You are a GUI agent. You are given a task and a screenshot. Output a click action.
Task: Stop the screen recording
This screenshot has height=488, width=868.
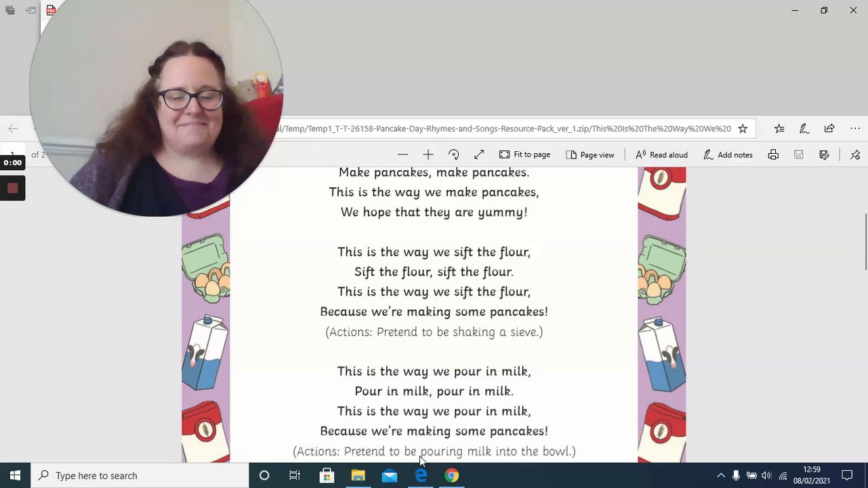[12, 188]
